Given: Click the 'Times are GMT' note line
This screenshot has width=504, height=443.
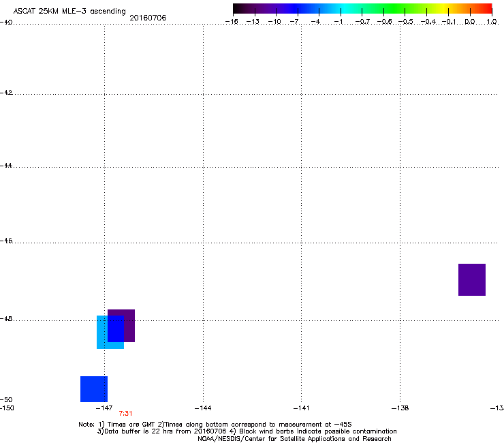Looking at the screenshot, I should tap(215, 425).
